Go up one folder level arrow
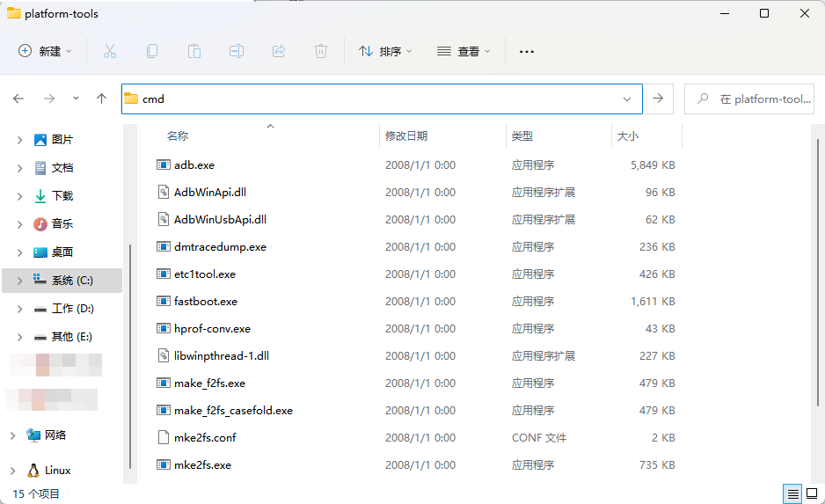Viewport: 825px width, 504px height. tap(102, 99)
